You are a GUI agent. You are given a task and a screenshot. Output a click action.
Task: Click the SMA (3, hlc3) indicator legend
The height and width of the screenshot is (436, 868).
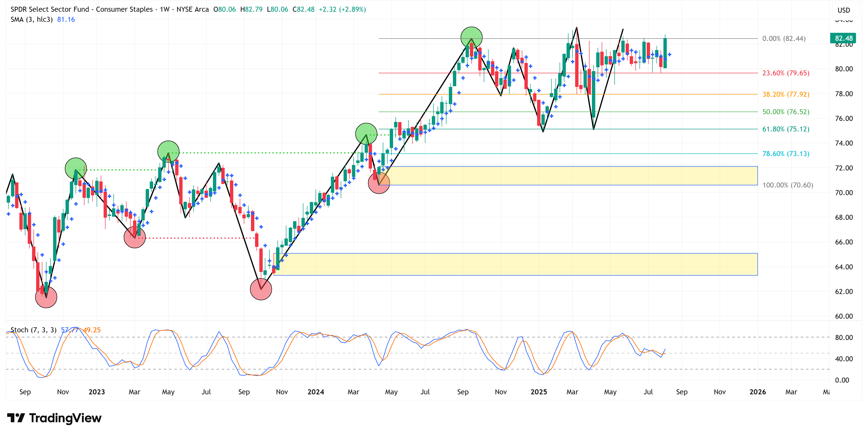pos(32,20)
